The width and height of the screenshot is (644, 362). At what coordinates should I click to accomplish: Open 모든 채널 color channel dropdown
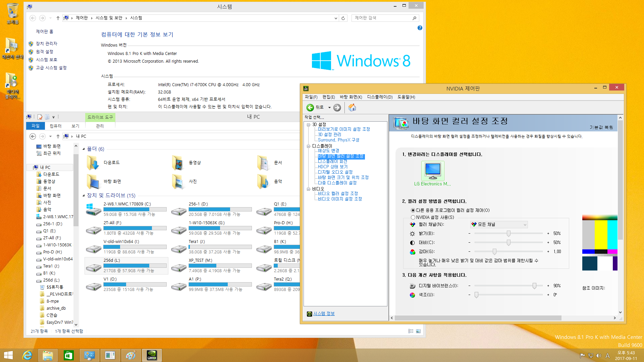coord(499,225)
